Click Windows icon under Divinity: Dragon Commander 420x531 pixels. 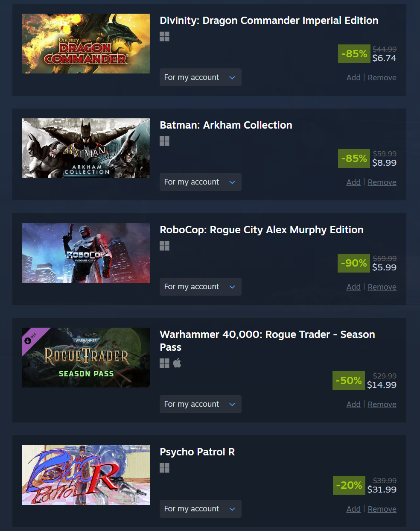(164, 36)
